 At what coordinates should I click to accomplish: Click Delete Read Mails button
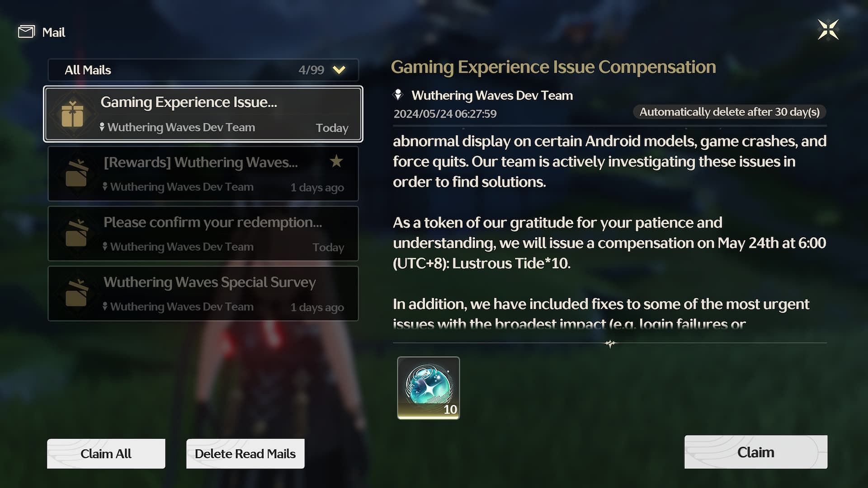tap(245, 453)
